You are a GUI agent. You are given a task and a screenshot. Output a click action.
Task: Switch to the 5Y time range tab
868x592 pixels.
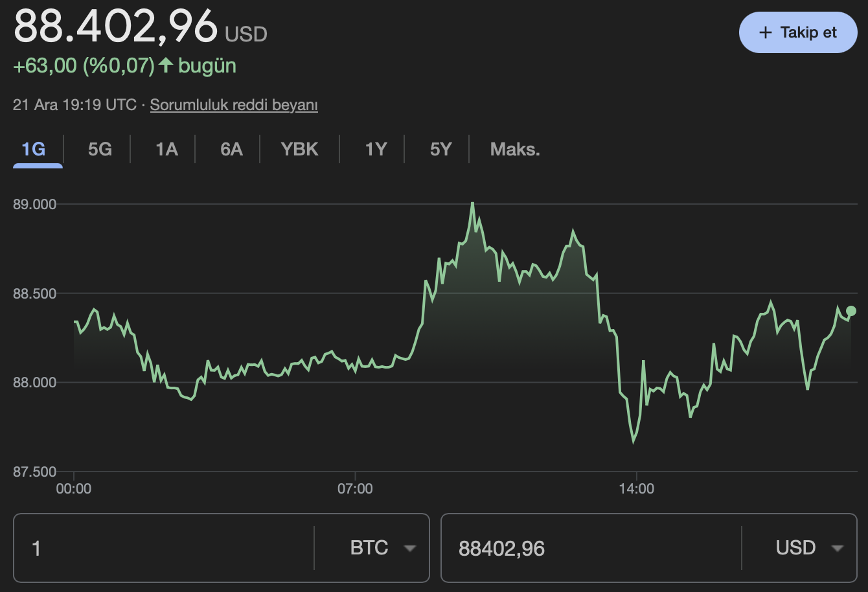pyautogui.click(x=440, y=149)
